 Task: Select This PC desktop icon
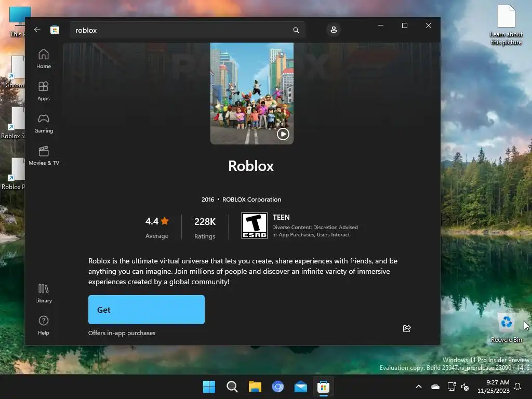click(x=17, y=22)
